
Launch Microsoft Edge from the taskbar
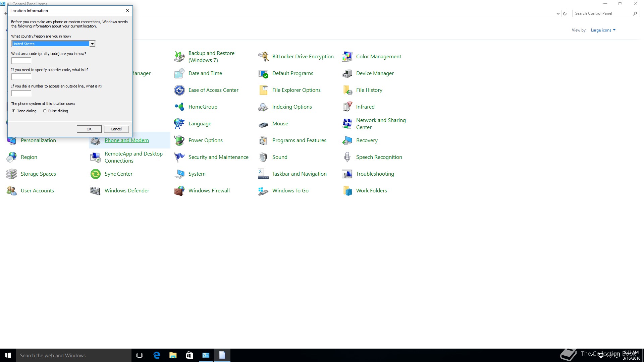click(x=156, y=355)
